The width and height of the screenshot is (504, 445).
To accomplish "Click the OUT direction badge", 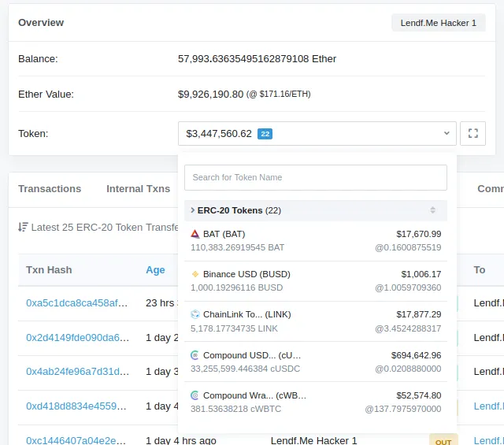I will [x=443, y=441].
